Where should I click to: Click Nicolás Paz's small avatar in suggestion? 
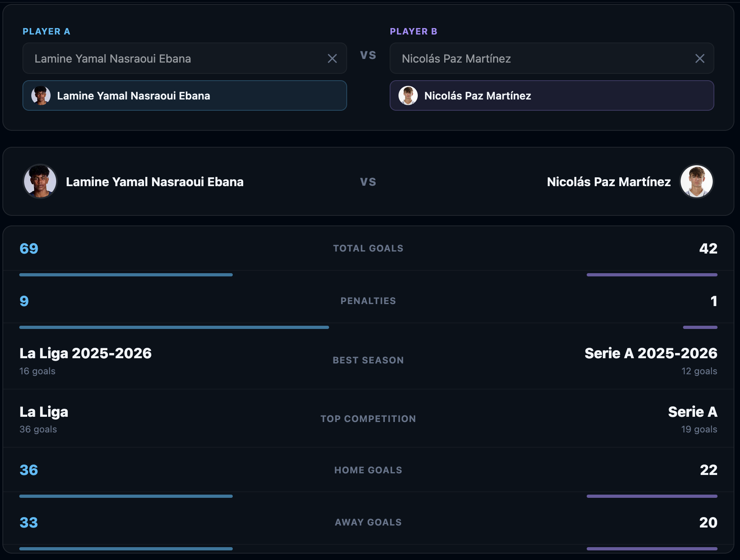coord(408,95)
